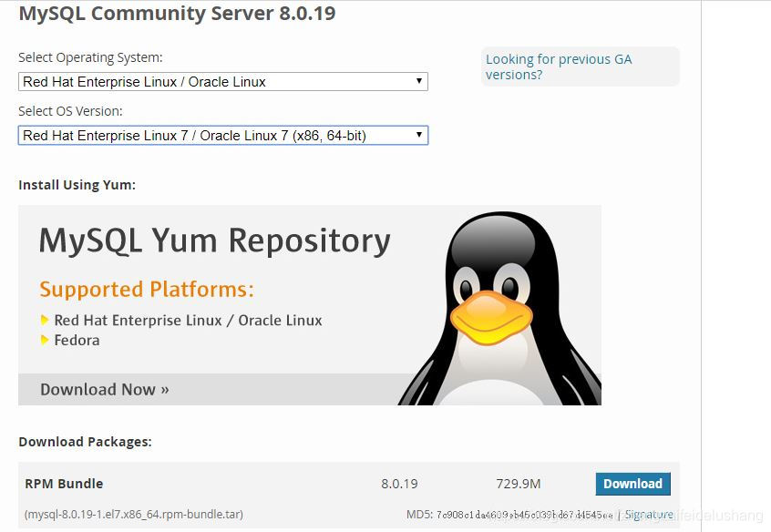Click the MySQL Community Server 8.0.19 heading

tap(177, 14)
